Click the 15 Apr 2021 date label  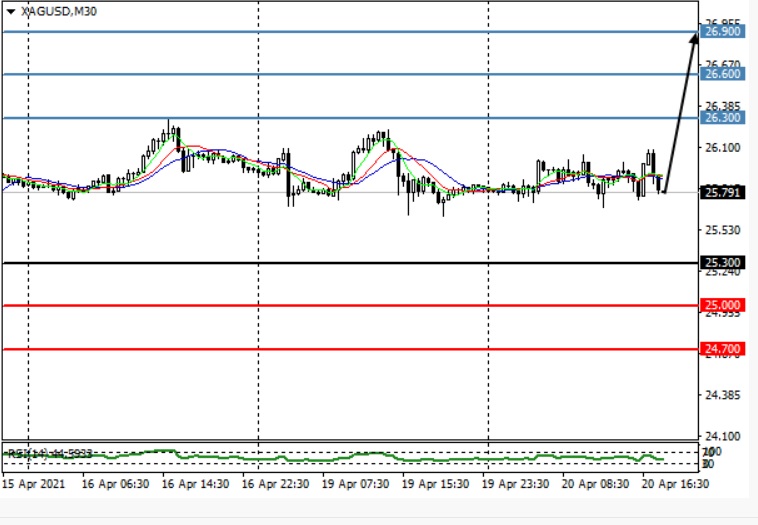(x=35, y=482)
